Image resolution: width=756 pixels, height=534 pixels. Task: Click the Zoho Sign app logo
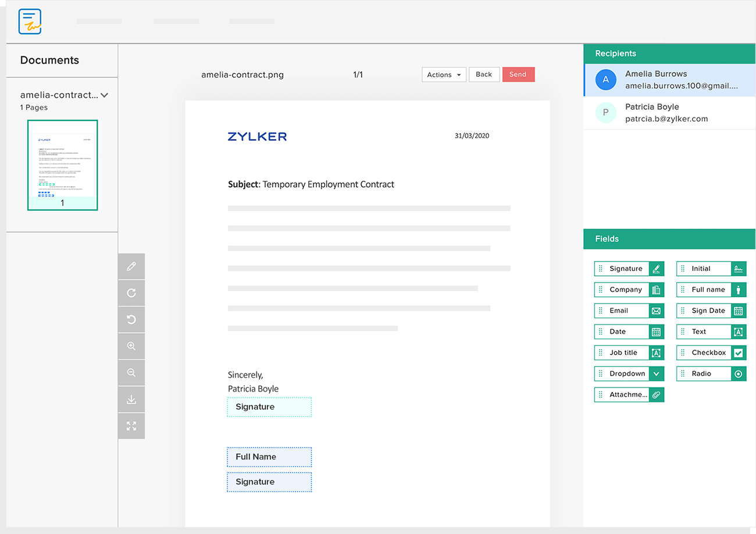[30, 22]
